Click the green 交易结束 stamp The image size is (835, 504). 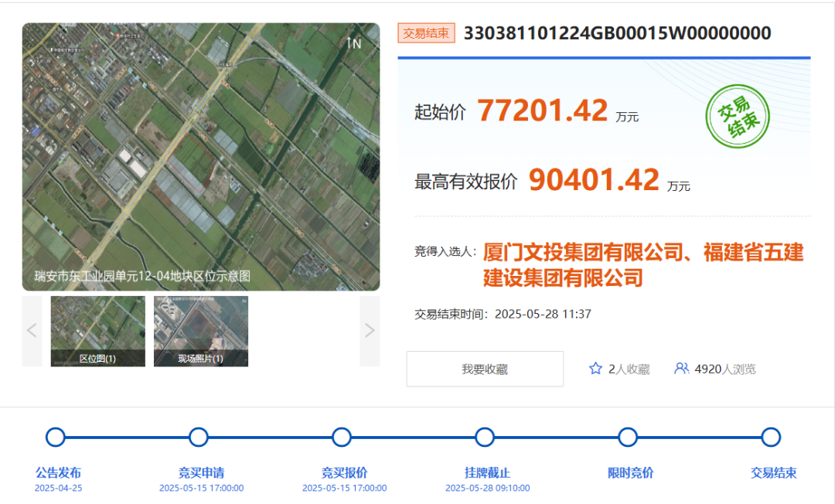point(738,117)
